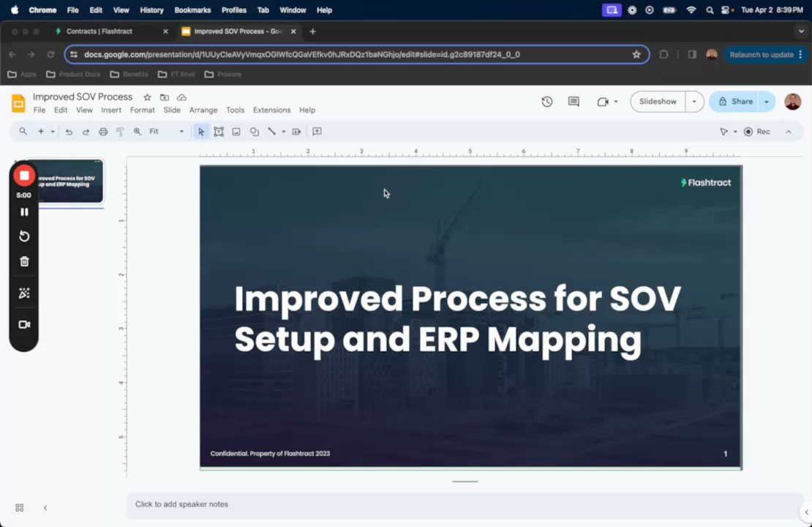Bookmark this page with star icon
The width and height of the screenshot is (812, 527).
tap(636, 54)
